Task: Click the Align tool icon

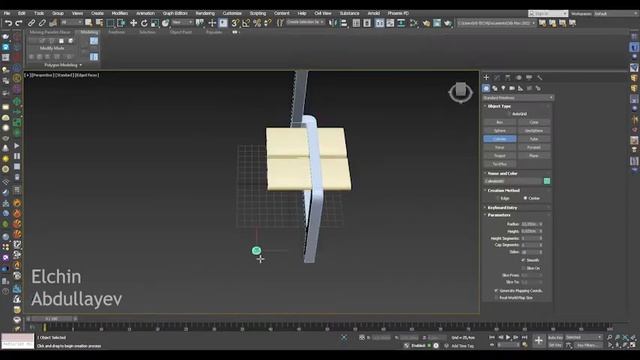Action: pos(344,23)
